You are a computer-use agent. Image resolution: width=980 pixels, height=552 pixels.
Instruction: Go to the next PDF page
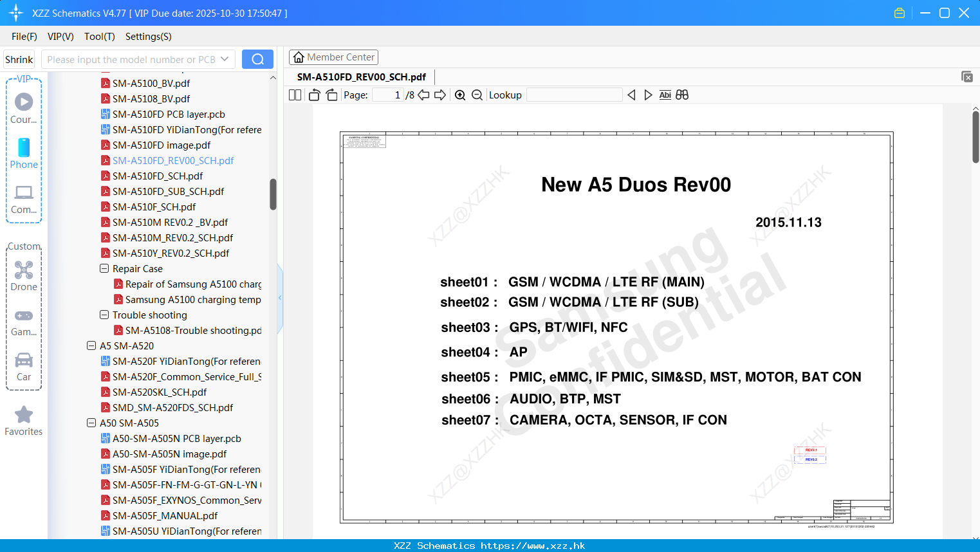pos(440,95)
